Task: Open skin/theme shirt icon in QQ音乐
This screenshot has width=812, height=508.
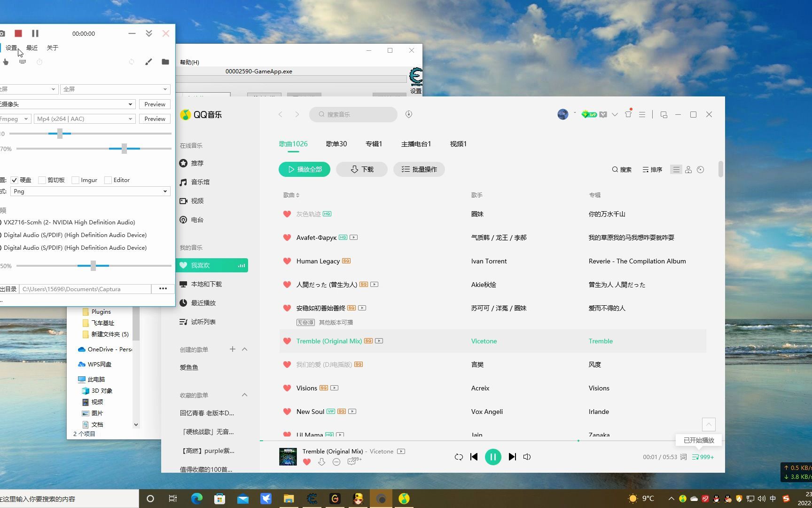Action: 628,114
